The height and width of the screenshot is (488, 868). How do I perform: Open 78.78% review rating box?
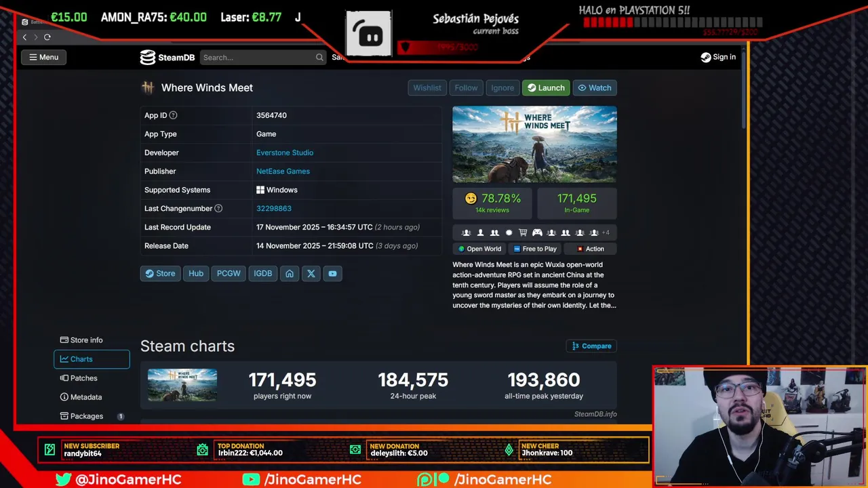point(492,203)
